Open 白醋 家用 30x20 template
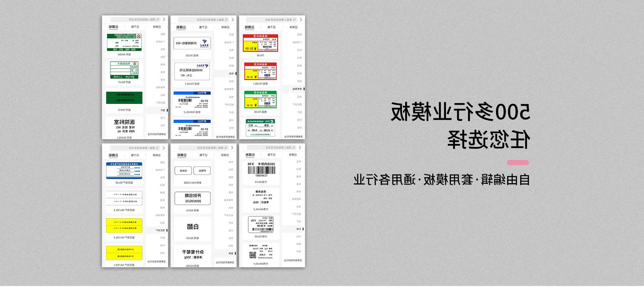 (x=193, y=229)
